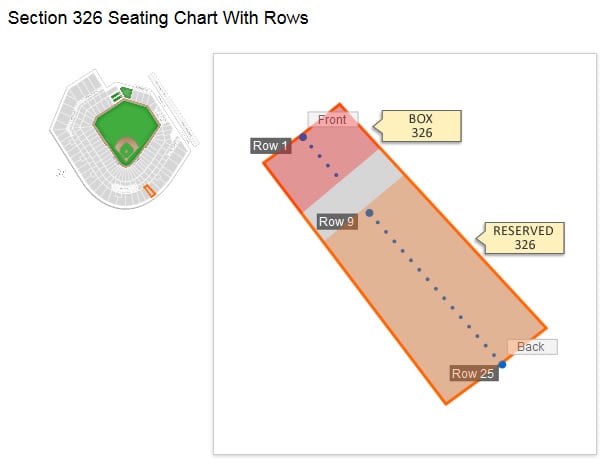Click the Row 9 label

337,222
